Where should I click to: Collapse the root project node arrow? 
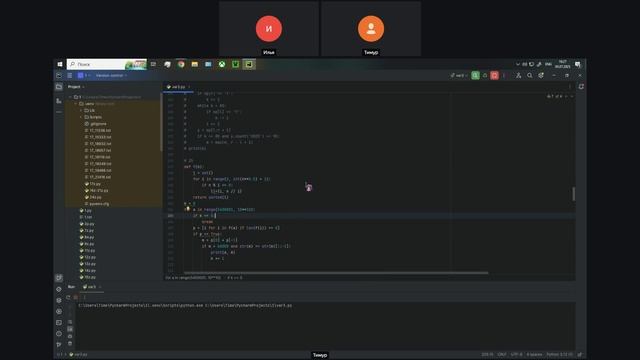[x=70, y=97]
